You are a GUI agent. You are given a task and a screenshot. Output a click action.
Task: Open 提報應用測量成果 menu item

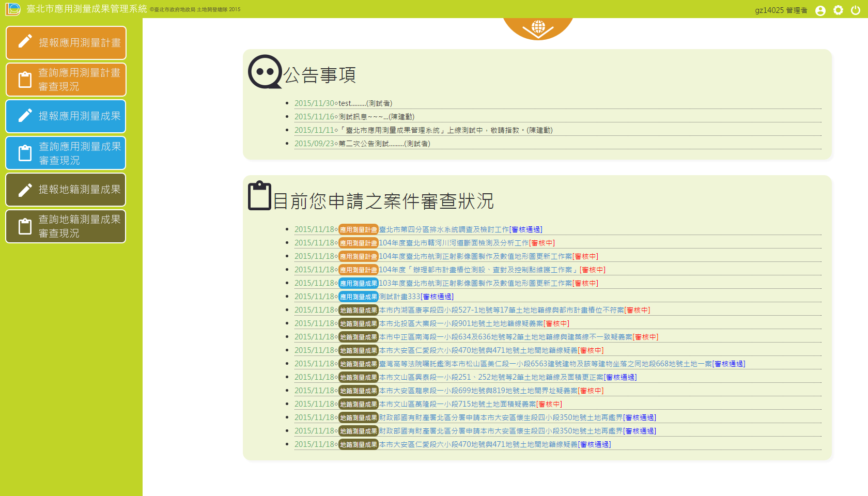click(66, 116)
